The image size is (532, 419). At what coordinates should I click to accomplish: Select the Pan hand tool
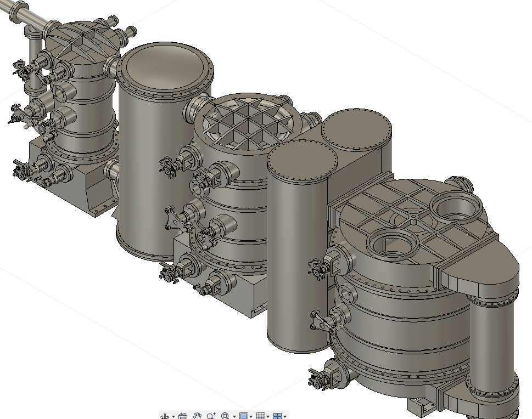coord(197,416)
